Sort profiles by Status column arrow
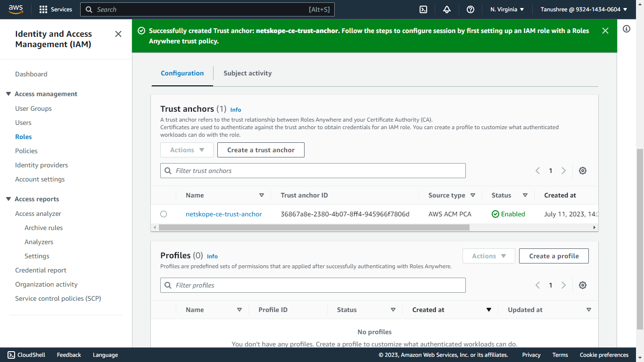 point(393,310)
